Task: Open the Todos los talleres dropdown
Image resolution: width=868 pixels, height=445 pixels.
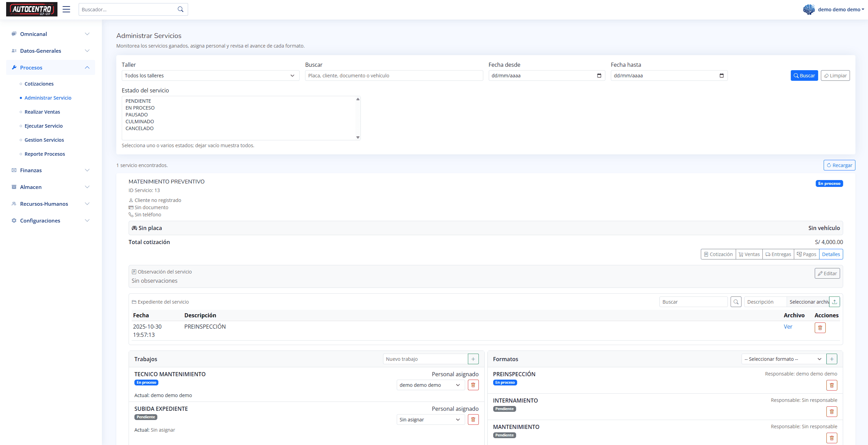Action: (x=210, y=75)
